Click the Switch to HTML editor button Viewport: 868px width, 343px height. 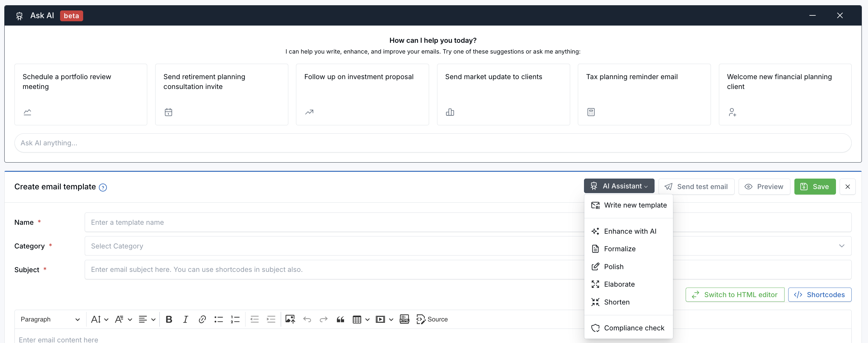[x=735, y=294]
